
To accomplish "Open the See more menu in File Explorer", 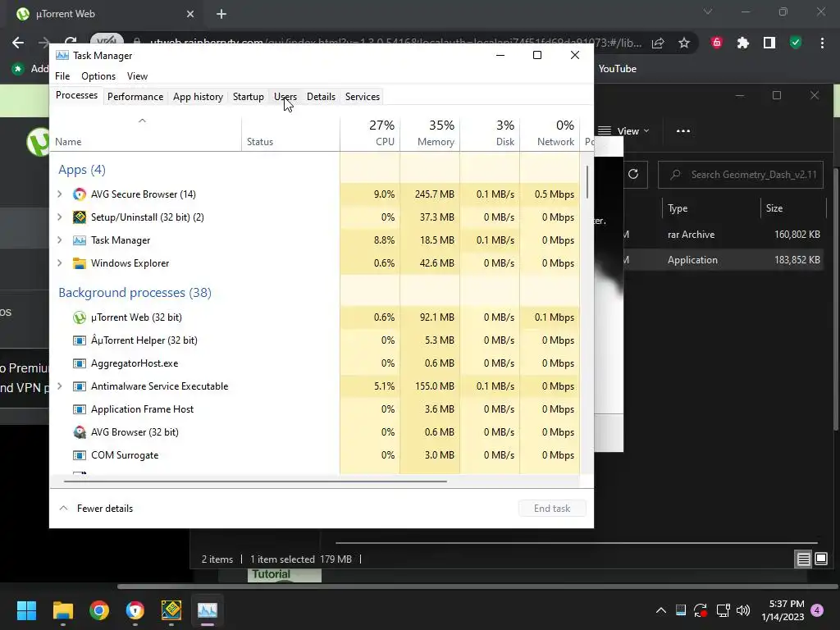I will 683,131.
